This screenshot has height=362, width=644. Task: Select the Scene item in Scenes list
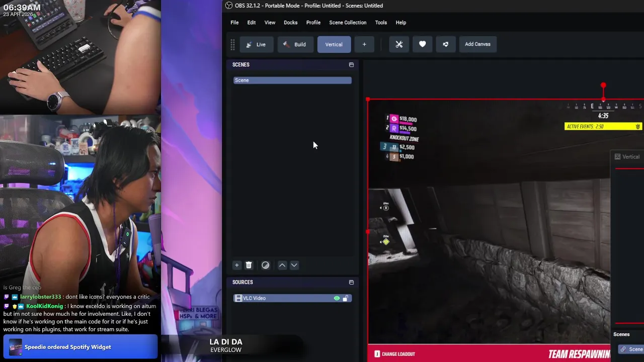click(292, 80)
